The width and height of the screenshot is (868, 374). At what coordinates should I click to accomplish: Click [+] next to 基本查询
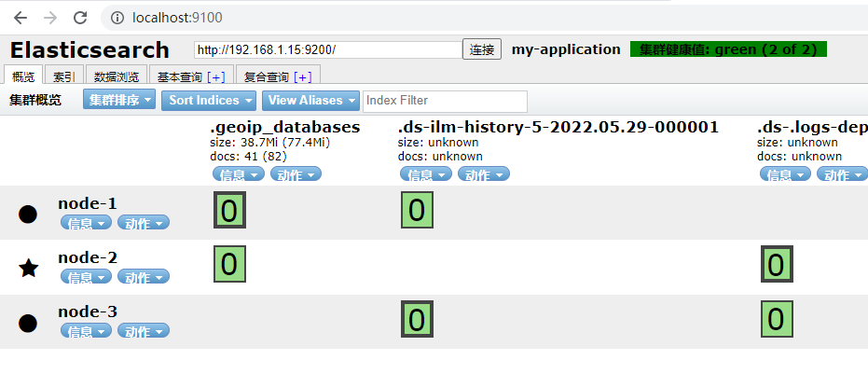(216, 77)
